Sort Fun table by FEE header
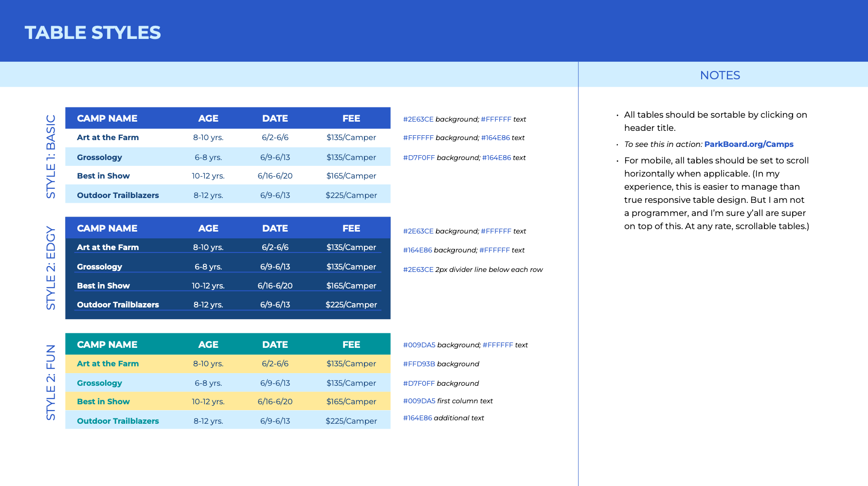 (x=351, y=344)
